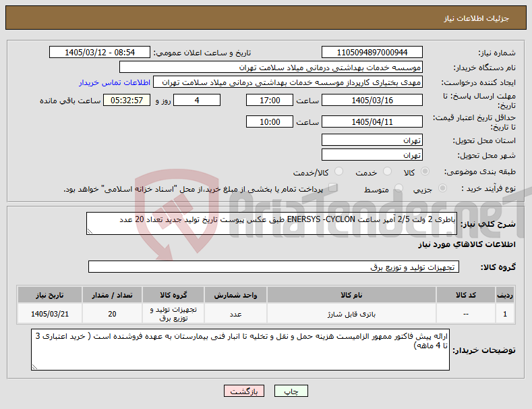Viewport: 532px width, 409px height.
Task: Select the جزیی purchase type radio
Action: 442,188
